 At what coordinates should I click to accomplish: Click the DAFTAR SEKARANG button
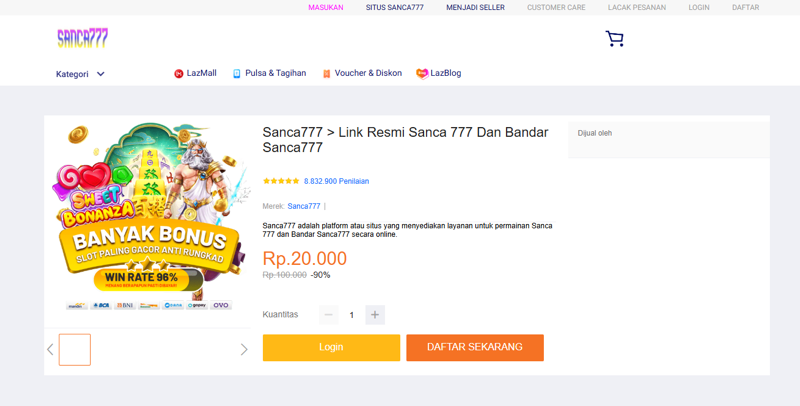click(x=475, y=347)
